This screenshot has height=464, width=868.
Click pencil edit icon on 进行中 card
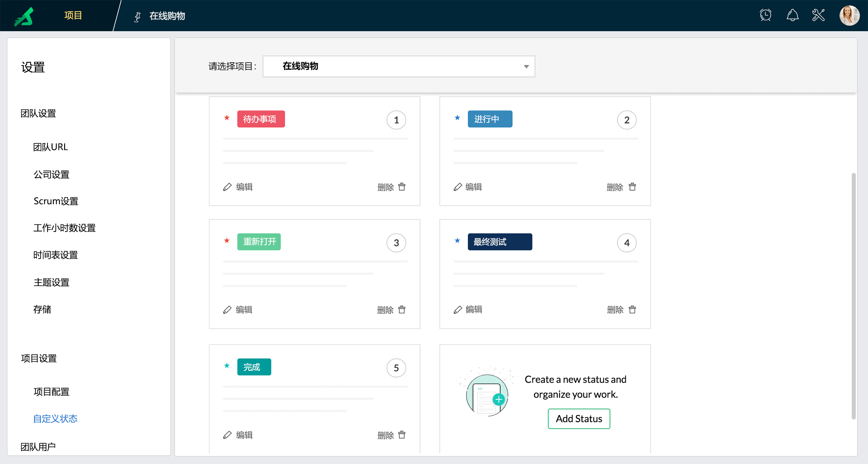click(458, 187)
